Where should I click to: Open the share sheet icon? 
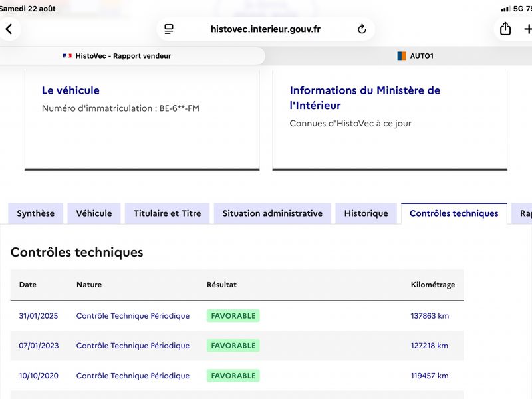505,29
